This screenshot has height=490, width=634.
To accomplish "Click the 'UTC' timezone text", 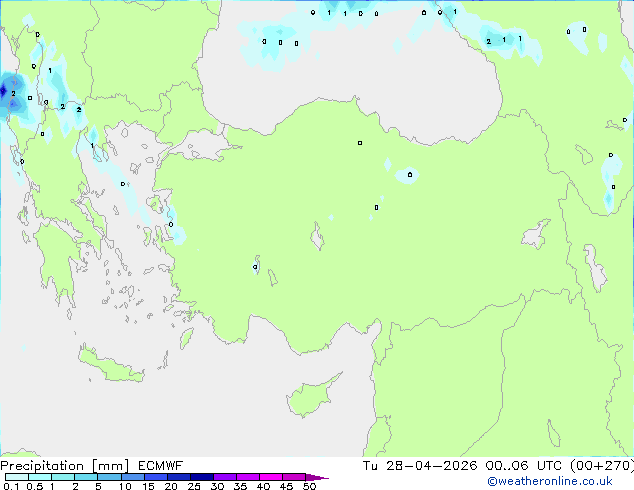I will tap(549, 466).
